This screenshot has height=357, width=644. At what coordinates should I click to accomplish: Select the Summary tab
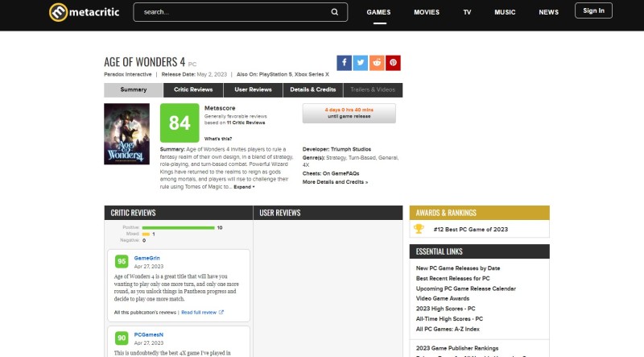pyautogui.click(x=134, y=89)
